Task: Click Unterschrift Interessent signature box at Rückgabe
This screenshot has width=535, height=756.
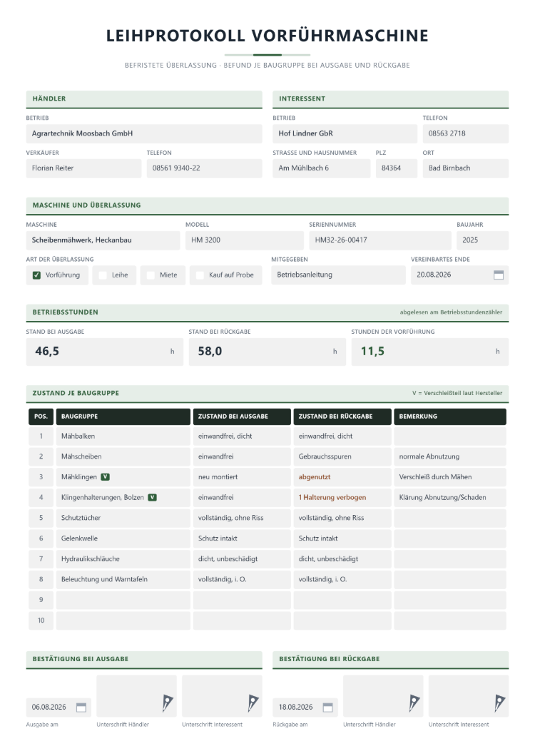Action: [469, 695]
